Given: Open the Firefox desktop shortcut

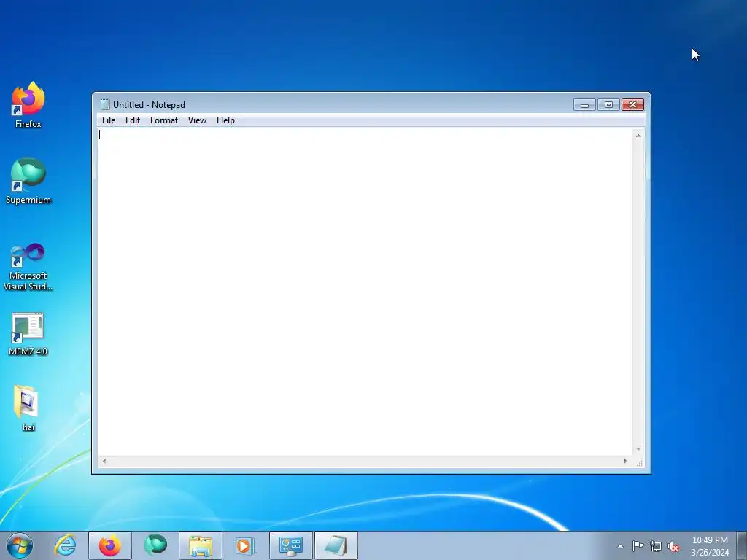Looking at the screenshot, I should click(28, 105).
